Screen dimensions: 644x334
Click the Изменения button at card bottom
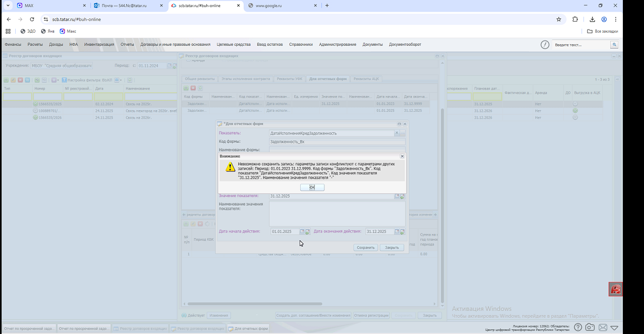click(218, 315)
